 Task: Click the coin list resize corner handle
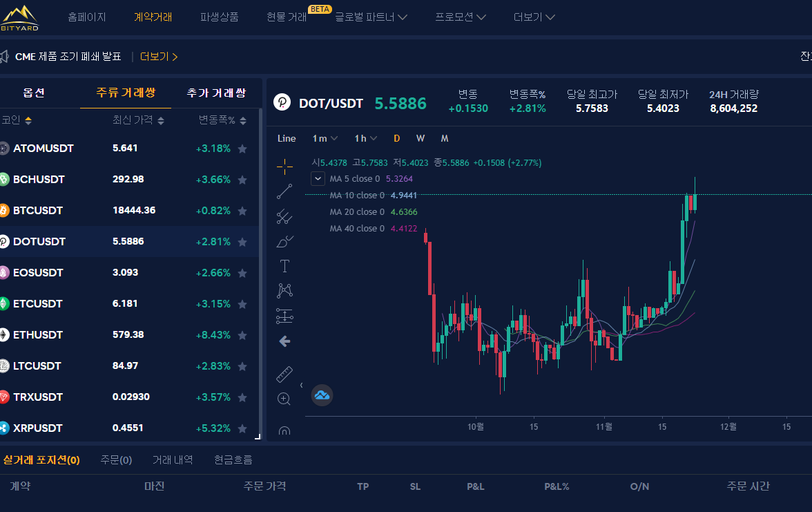pos(258,437)
